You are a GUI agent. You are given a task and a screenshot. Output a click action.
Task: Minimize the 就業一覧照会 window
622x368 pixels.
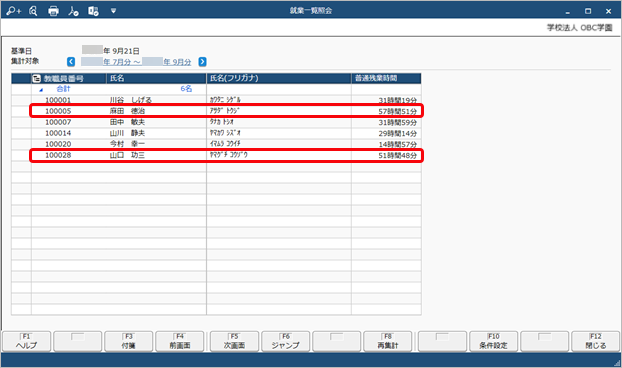click(x=568, y=12)
